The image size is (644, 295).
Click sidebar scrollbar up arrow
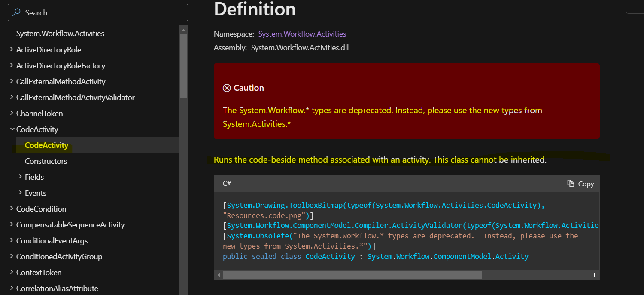click(183, 30)
